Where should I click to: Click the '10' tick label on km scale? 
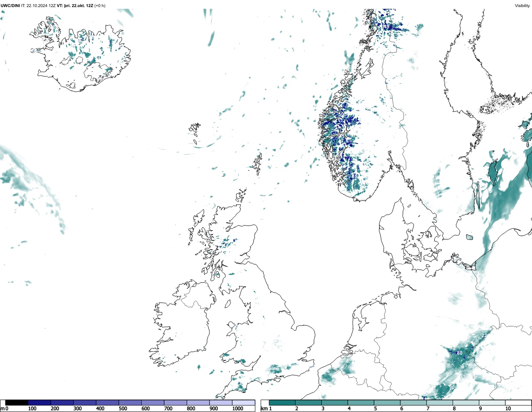508,409
